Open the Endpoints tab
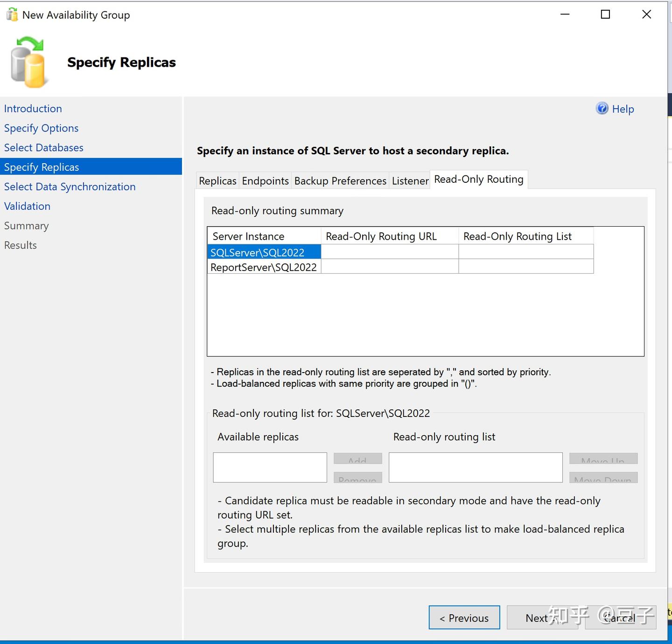 265,180
